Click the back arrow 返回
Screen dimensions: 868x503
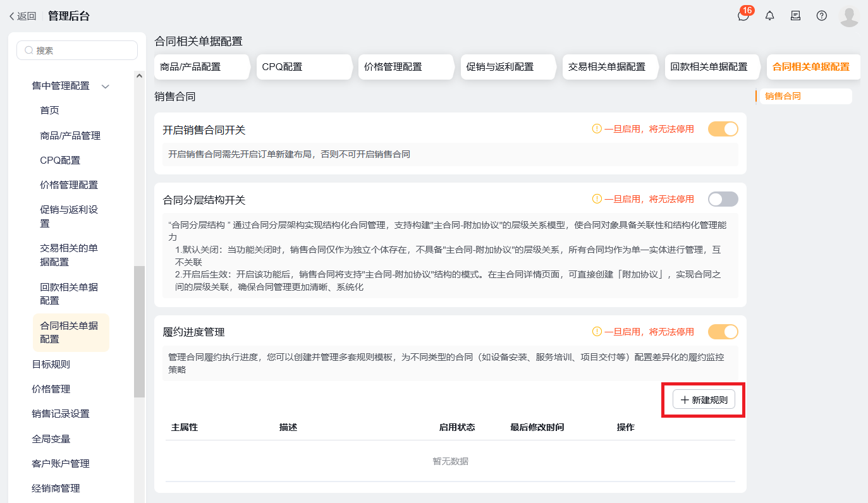point(22,16)
